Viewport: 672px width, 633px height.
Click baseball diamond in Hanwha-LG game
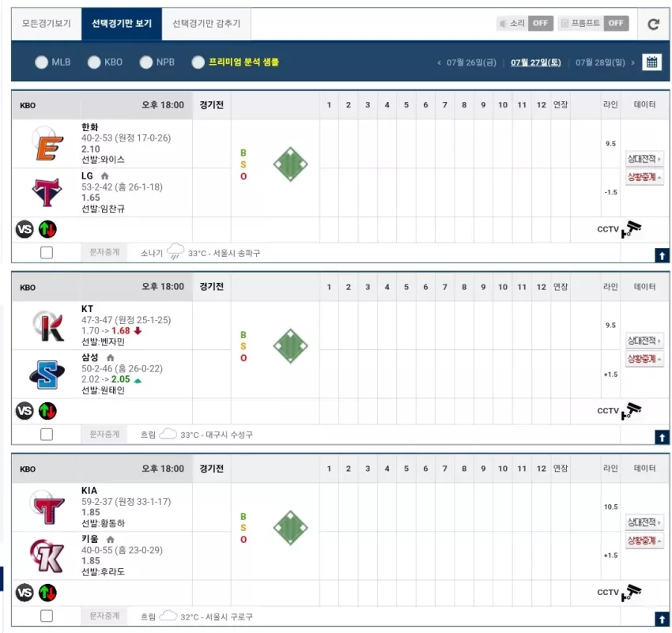coord(291,164)
